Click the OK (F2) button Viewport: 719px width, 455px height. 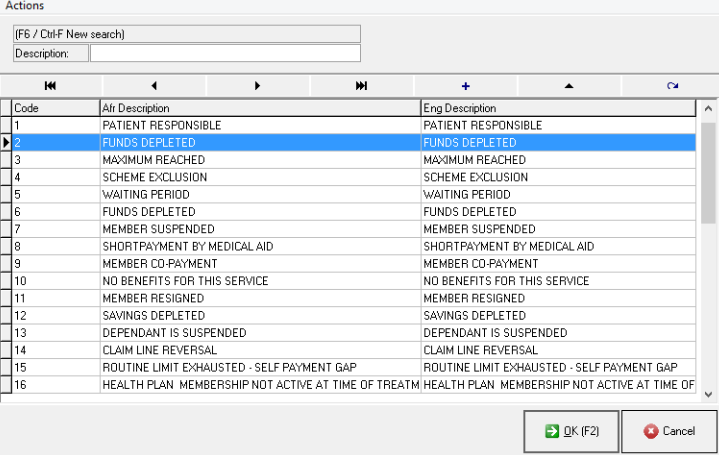point(570,431)
